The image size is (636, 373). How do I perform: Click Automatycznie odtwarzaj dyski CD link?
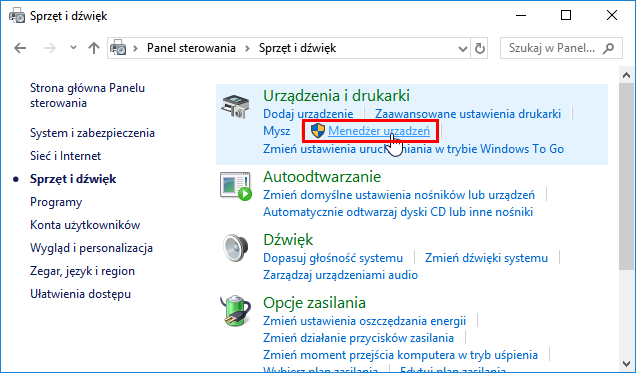pos(398,212)
